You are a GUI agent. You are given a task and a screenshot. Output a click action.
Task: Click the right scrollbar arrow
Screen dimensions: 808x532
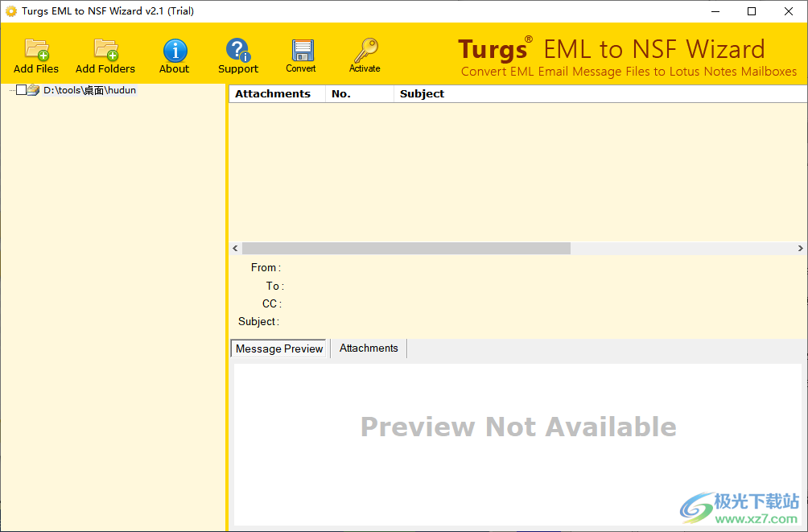[800, 248]
